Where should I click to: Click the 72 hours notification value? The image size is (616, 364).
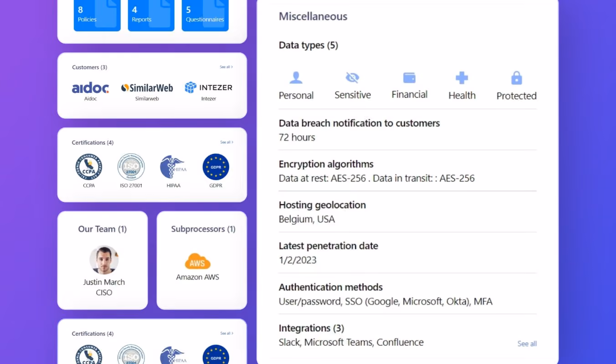297,137
